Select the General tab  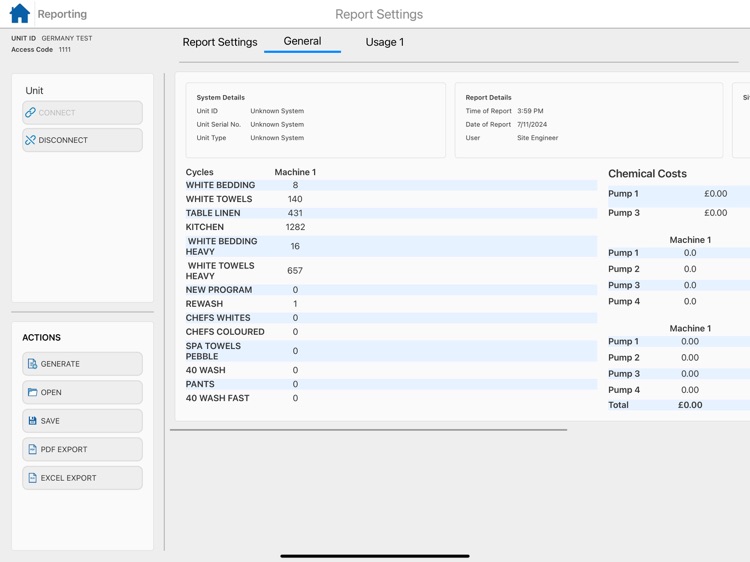coord(302,41)
